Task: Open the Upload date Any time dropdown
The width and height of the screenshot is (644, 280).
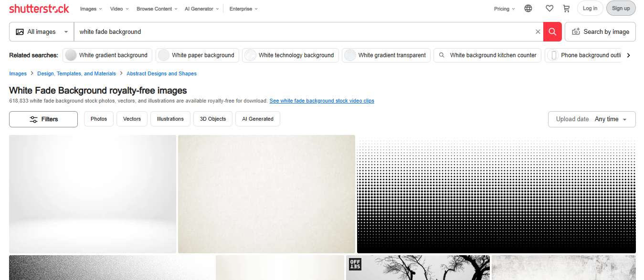Action: (x=591, y=119)
